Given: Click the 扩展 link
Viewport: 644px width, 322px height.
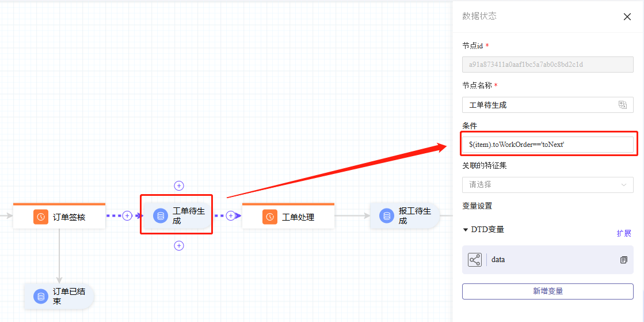Looking at the screenshot, I should [x=624, y=233].
